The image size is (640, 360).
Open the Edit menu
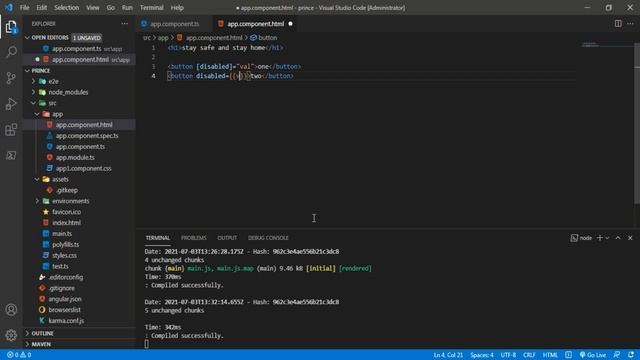tap(41, 7)
